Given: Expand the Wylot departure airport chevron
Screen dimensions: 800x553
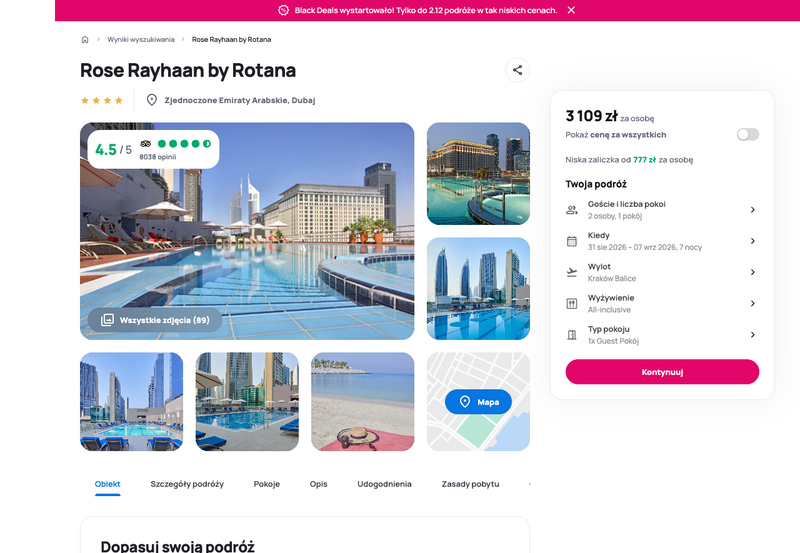Looking at the screenshot, I should (752, 272).
